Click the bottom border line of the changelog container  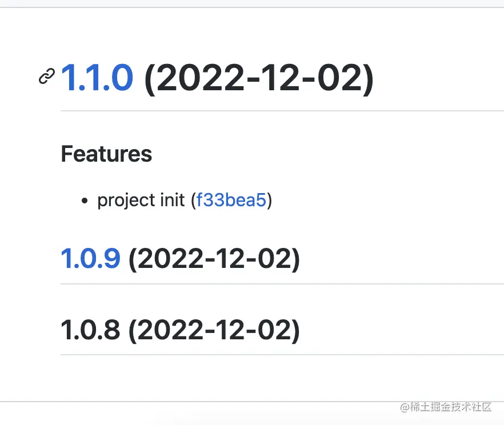pos(252,401)
